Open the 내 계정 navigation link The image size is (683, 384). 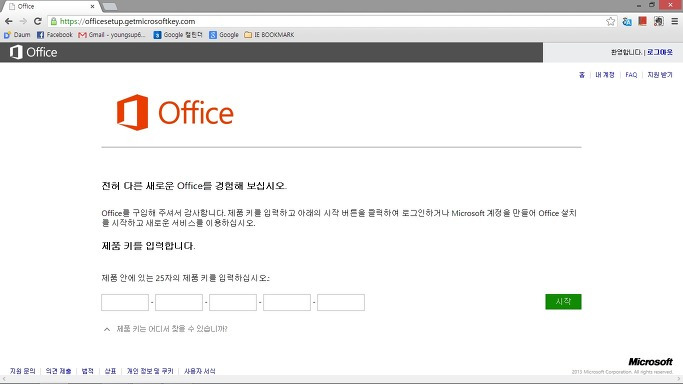point(605,75)
